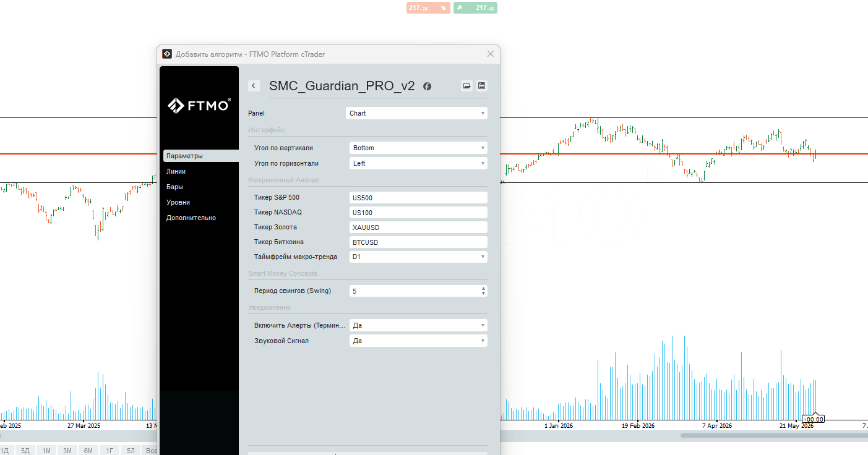This screenshot has height=455, width=868.
Task: Select the 6М range button
Action: [x=88, y=451]
